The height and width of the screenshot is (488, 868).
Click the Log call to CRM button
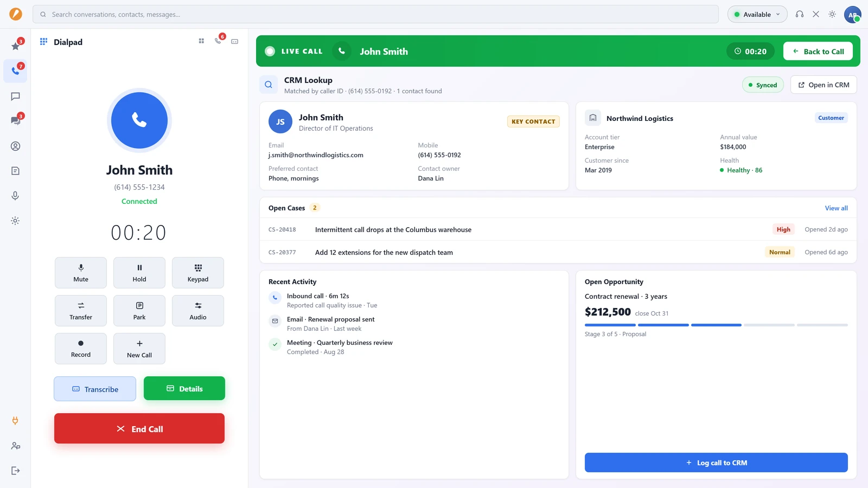coord(716,463)
